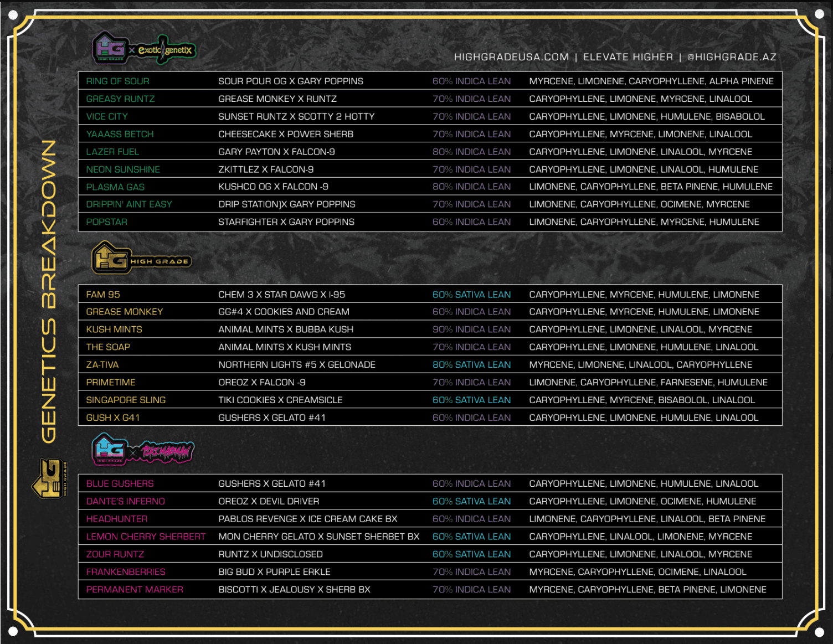Select the PERMANENT MARKER strain
The image size is (833, 644).
(x=135, y=590)
